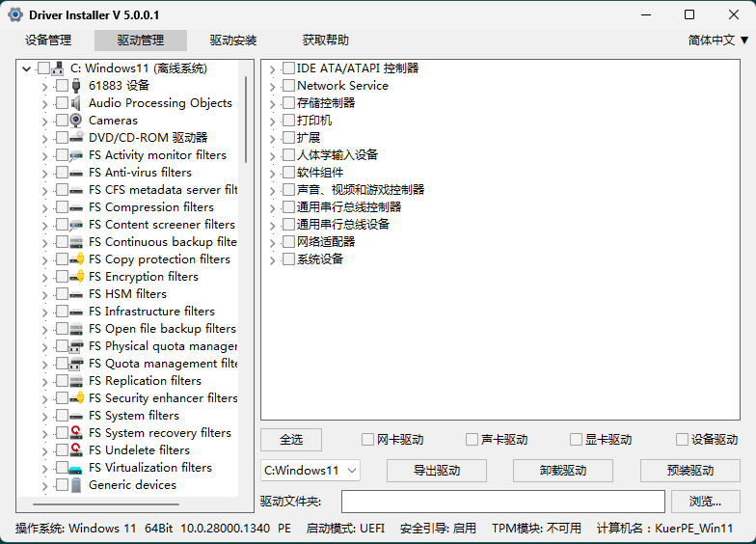Collapse the C: Windows11 tree root
756x544 pixels.
(x=27, y=69)
